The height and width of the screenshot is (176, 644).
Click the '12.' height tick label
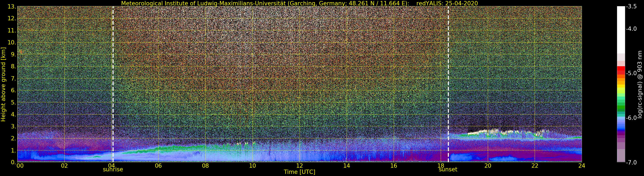pos(12,18)
